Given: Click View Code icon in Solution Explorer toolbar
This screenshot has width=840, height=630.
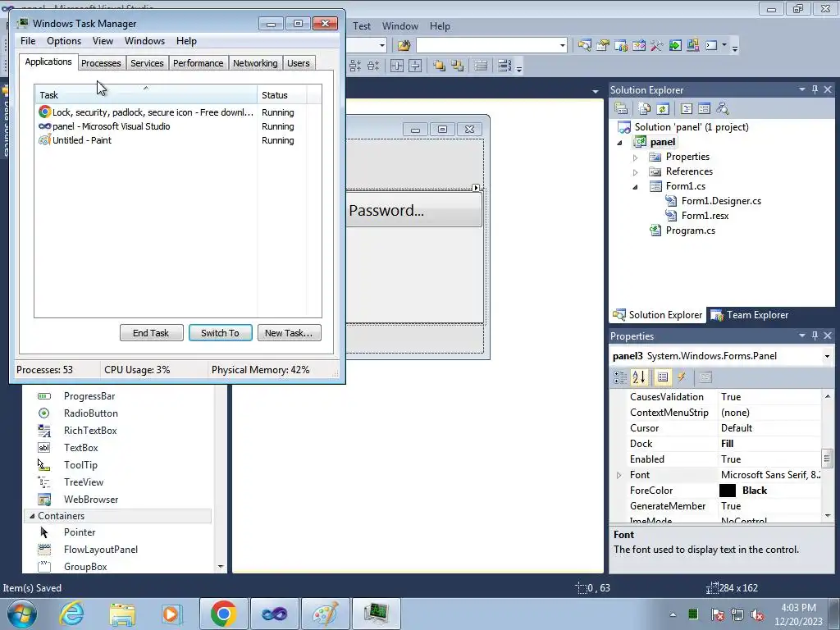Looking at the screenshot, I should coord(687,109).
